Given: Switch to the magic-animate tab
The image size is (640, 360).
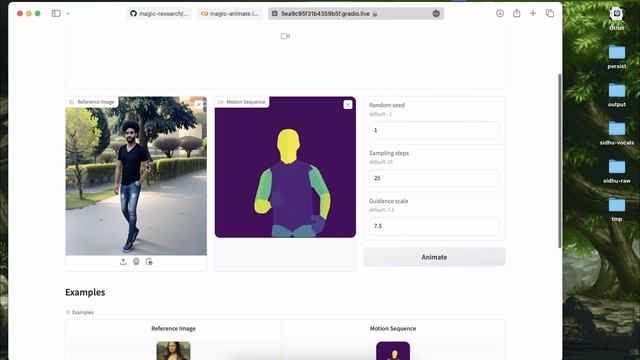Looking at the screenshot, I should pos(230,13).
